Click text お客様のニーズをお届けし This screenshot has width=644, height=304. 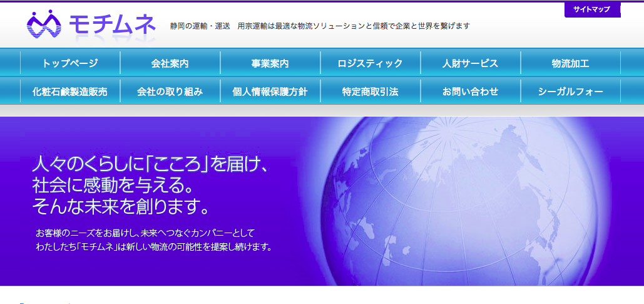[87, 233]
